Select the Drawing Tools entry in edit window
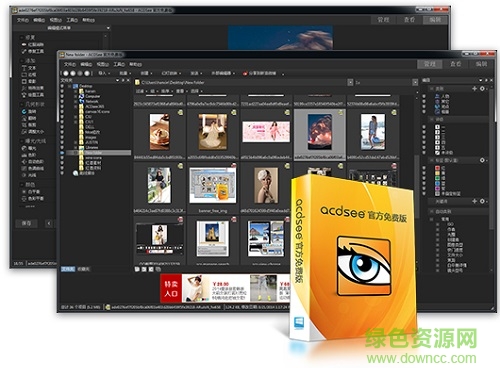500x377 pixels. (33, 95)
